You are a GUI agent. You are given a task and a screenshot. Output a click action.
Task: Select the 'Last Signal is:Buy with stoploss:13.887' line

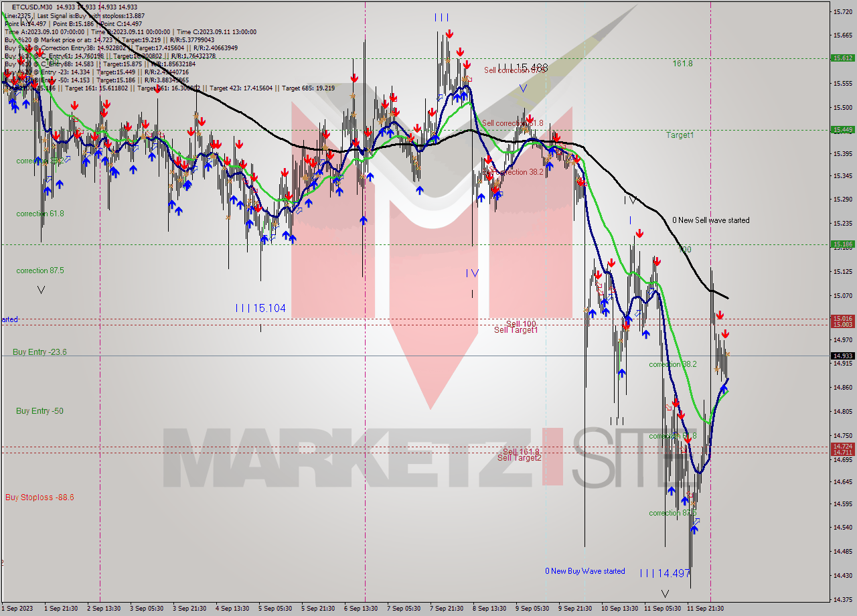pyautogui.click(x=90, y=15)
